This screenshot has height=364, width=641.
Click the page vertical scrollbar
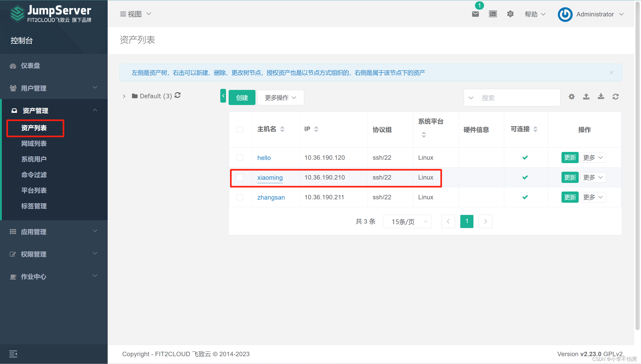point(638,165)
